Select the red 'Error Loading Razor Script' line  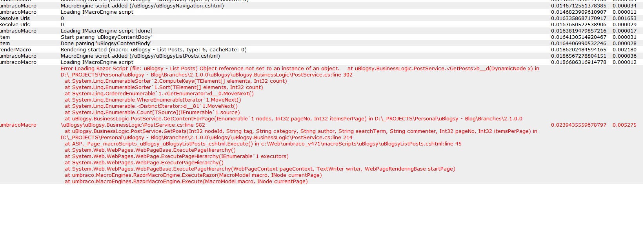coord(300,69)
